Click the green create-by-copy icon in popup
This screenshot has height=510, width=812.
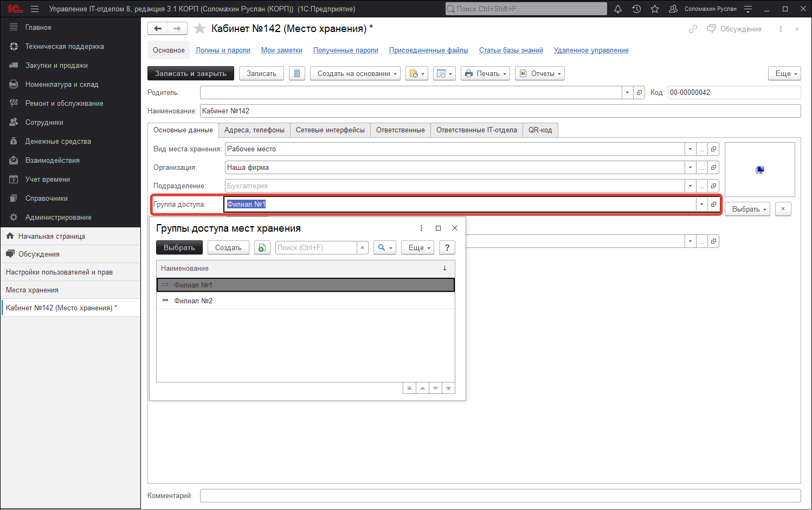click(x=262, y=248)
